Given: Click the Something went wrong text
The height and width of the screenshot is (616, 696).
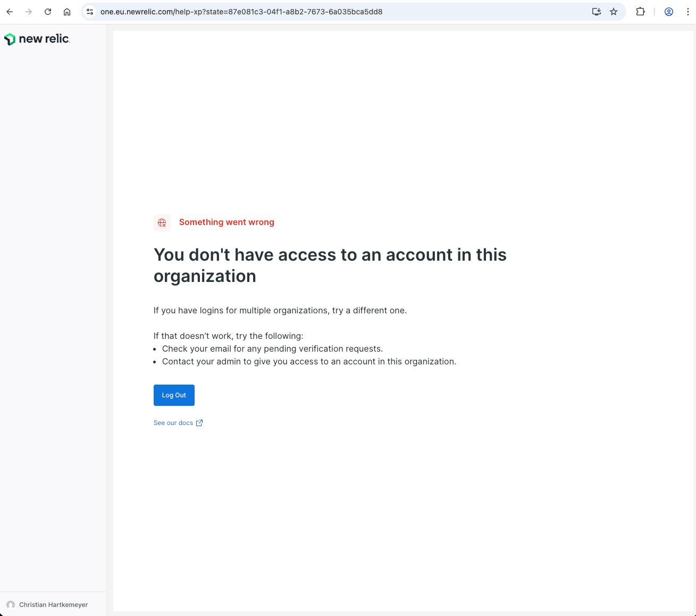Looking at the screenshot, I should pyautogui.click(x=227, y=222).
